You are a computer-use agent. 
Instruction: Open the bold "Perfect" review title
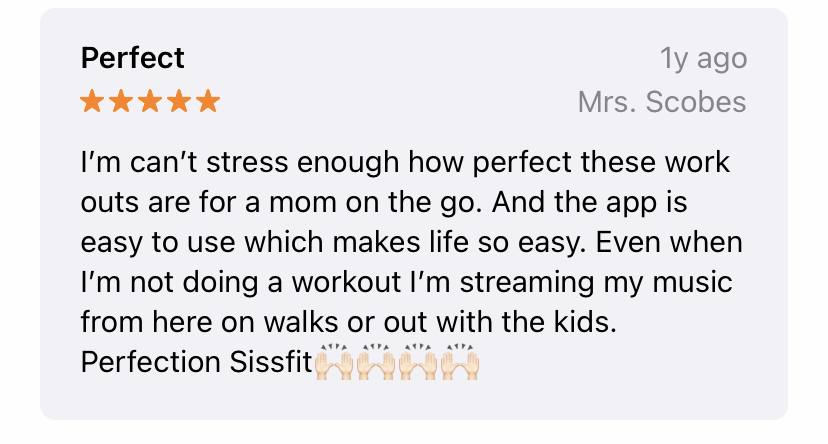[133, 58]
